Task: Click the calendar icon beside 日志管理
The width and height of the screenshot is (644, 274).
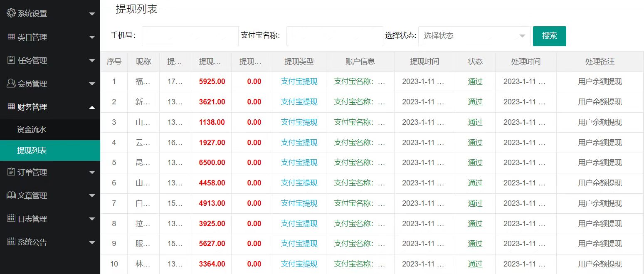Action: pos(11,219)
